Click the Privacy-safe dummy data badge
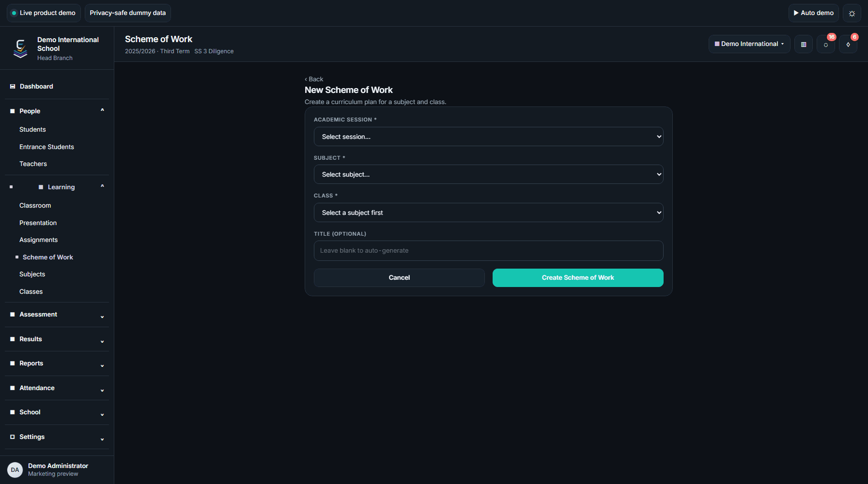The height and width of the screenshot is (484, 868). coord(128,13)
